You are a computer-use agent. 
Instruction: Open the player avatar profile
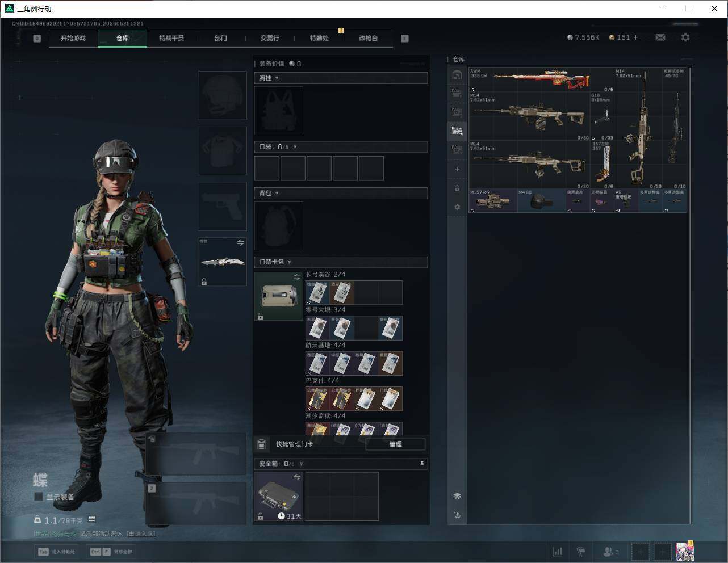coord(685,552)
